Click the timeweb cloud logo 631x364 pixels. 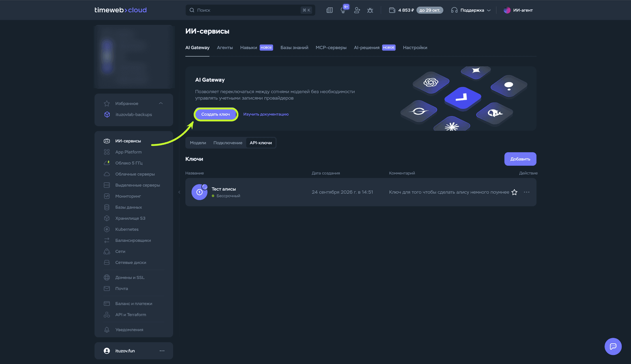pos(120,10)
